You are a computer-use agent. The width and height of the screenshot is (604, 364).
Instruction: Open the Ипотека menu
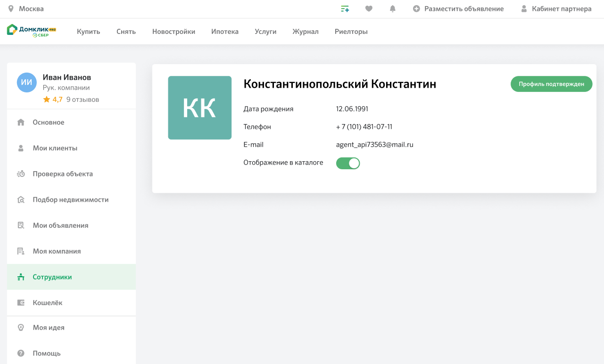click(x=225, y=32)
